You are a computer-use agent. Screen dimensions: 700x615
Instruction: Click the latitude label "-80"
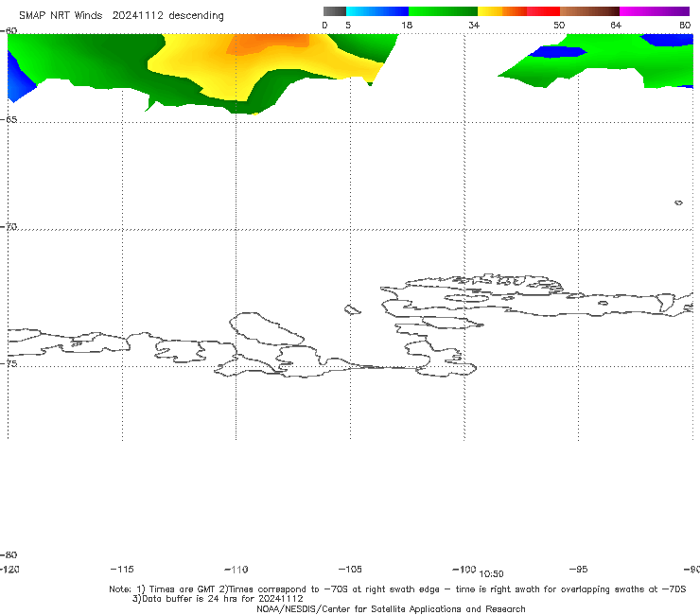[x=9, y=554]
